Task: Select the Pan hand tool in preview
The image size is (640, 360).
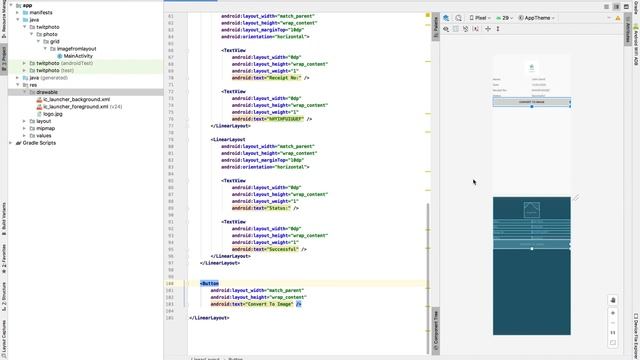Action: 613,300
